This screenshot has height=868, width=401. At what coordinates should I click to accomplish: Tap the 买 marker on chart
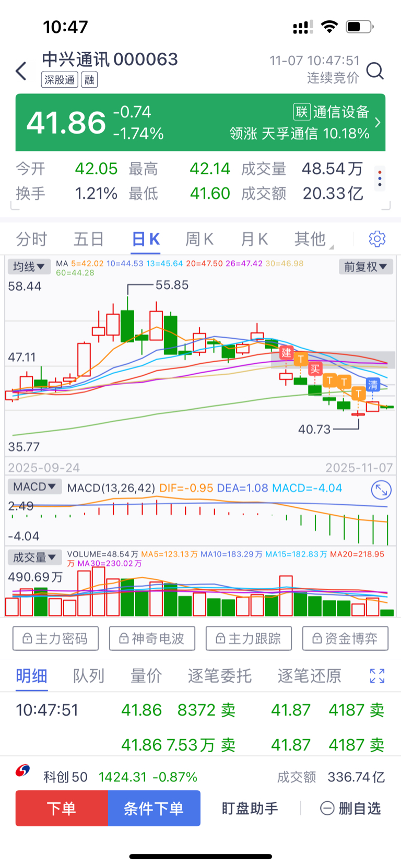pos(315,369)
